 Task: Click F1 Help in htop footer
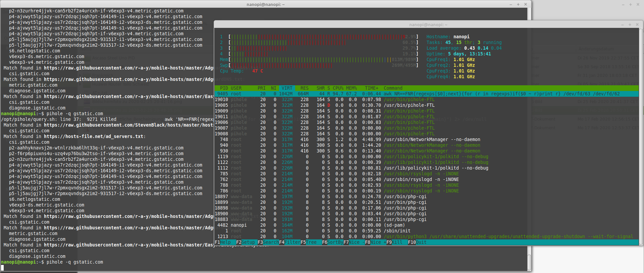point(222,242)
